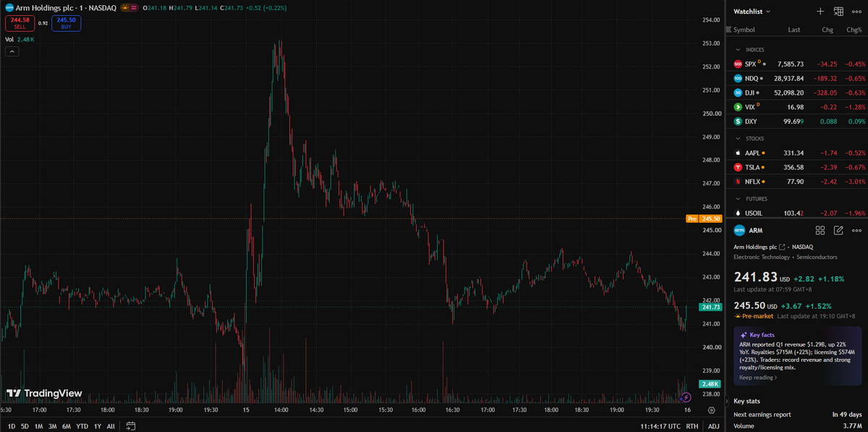Open the ARM note edit icon
This screenshot has width=868, height=432.
[838, 230]
